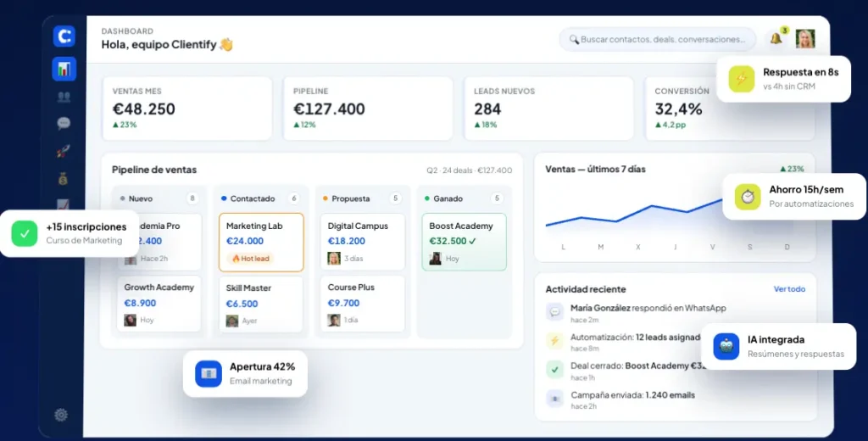
Task: Click the Course Plus owner avatar
Action: 334,321
